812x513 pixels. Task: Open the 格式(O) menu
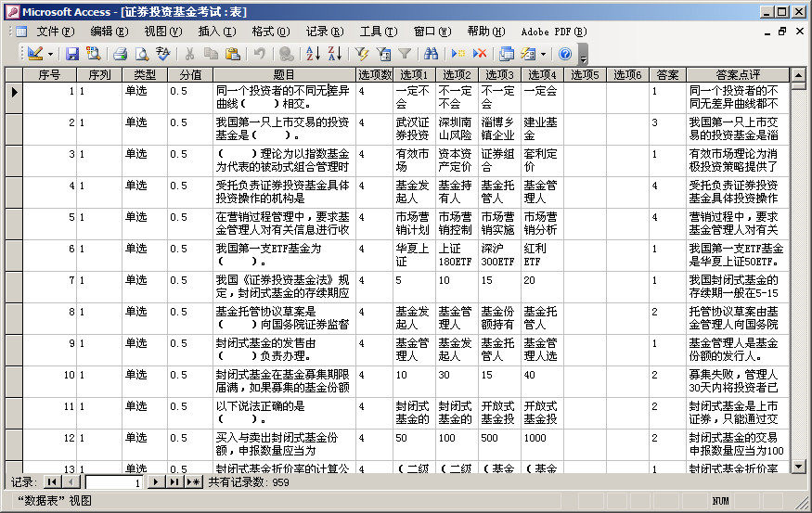(271, 32)
